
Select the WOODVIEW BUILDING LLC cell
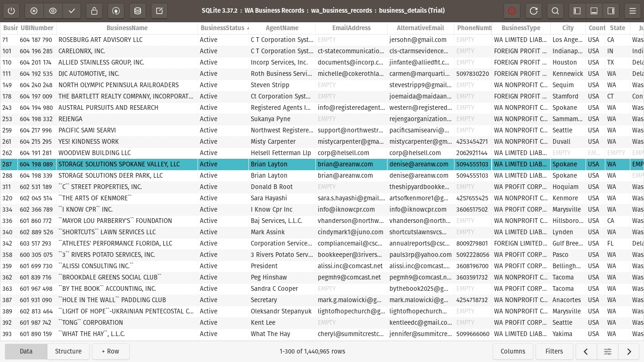pos(127,153)
